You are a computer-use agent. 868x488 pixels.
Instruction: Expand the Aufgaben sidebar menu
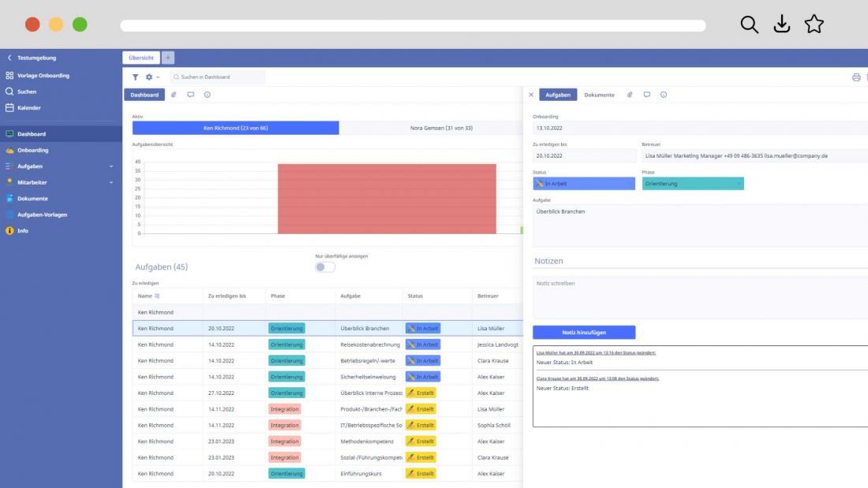pos(110,166)
